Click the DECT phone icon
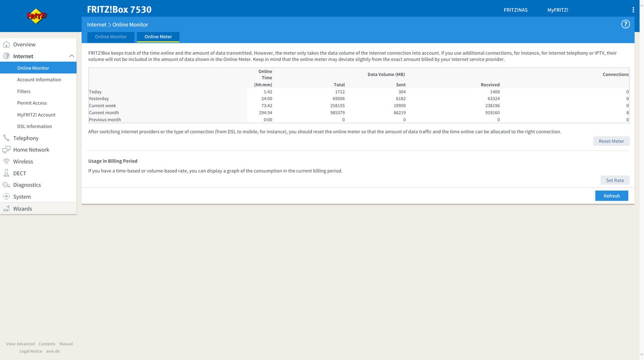This screenshot has width=644, height=360. point(7,173)
